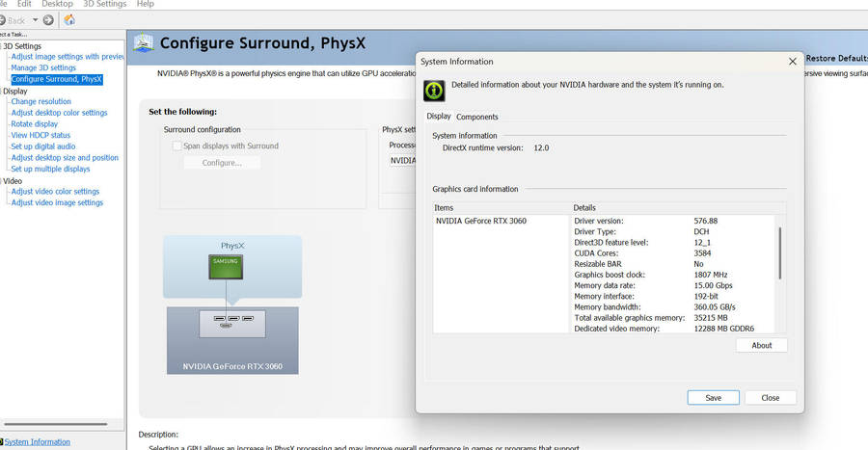Switch to the Components tab
This screenshot has width=868, height=450.
click(x=477, y=117)
